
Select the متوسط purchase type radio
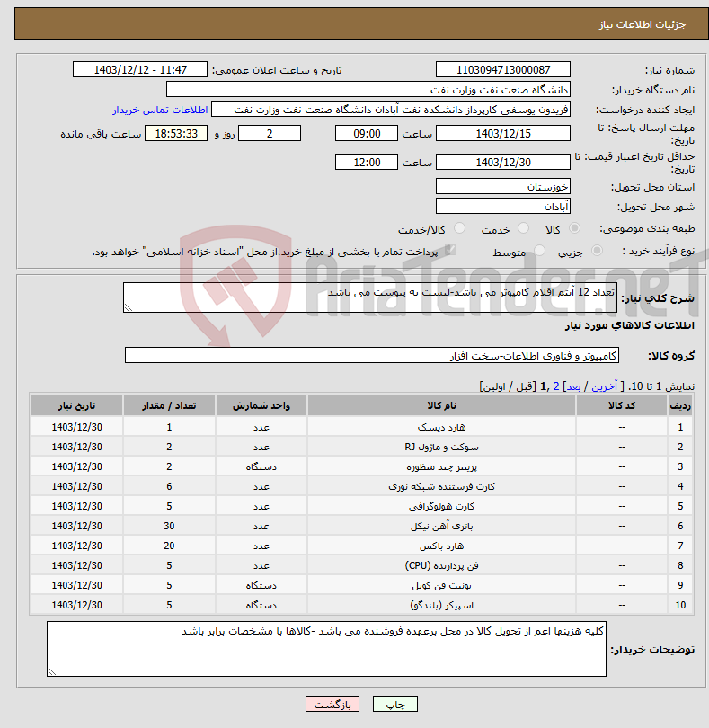pos(539,251)
